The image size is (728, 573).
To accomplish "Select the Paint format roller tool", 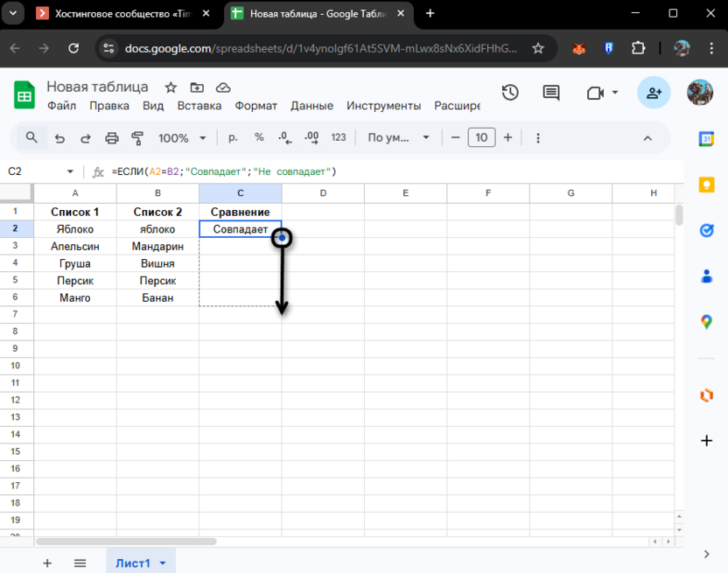I will [x=137, y=138].
